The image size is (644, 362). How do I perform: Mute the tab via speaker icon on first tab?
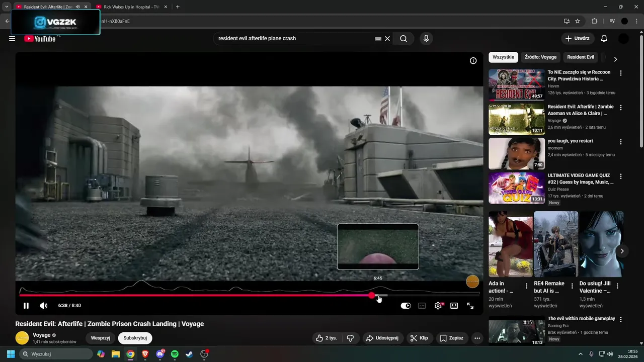(x=78, y=7)
